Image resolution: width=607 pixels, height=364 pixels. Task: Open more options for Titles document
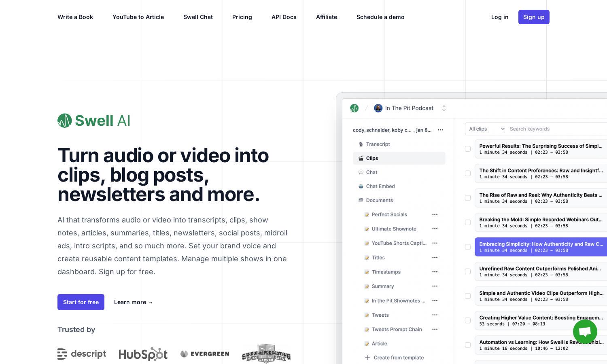coord(435,258)
